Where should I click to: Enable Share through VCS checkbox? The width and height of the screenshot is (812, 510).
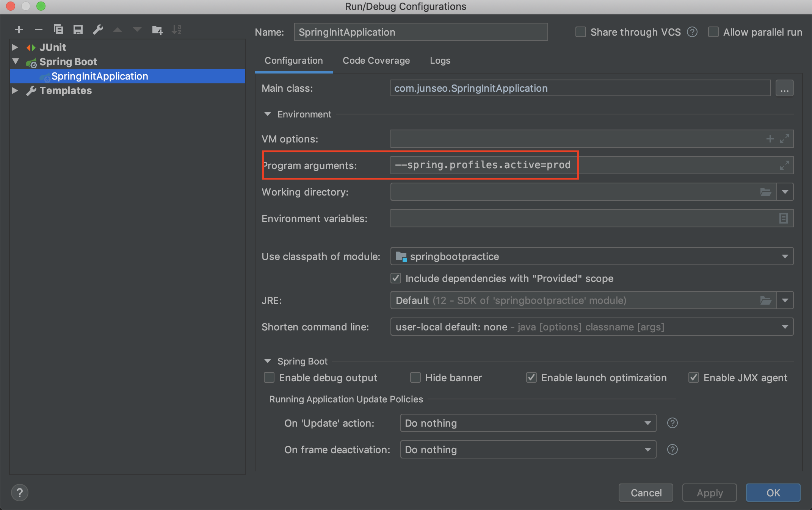580,32
